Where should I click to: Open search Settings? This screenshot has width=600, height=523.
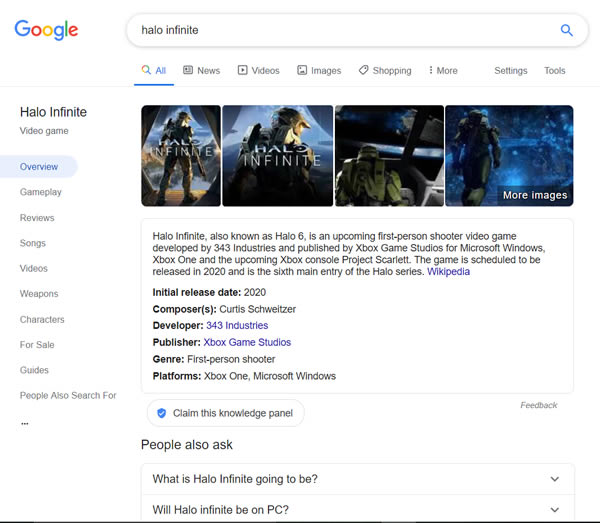pyautogui.click(x=511, y=70)
